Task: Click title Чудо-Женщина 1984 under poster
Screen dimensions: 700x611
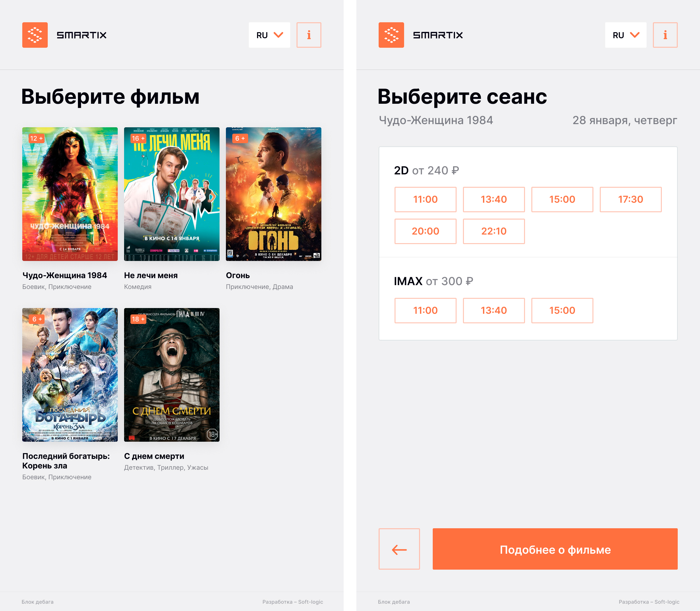Action: [x=65, y=275]
